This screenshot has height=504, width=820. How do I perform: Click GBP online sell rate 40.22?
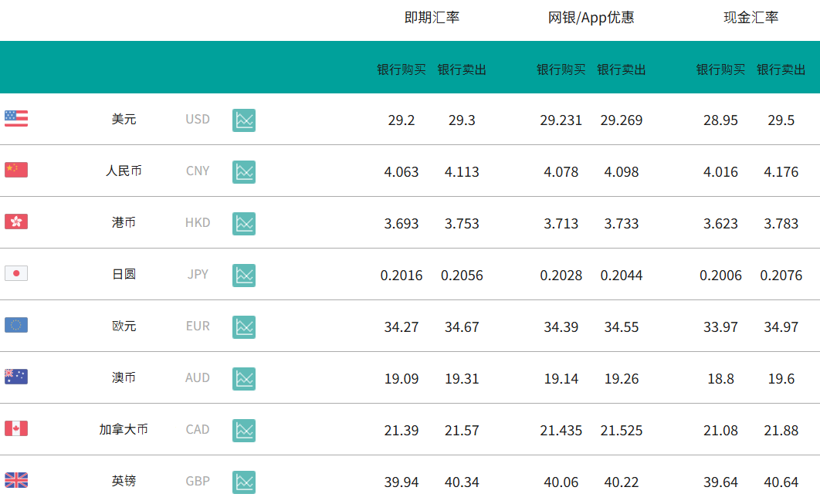coord(622,482)
